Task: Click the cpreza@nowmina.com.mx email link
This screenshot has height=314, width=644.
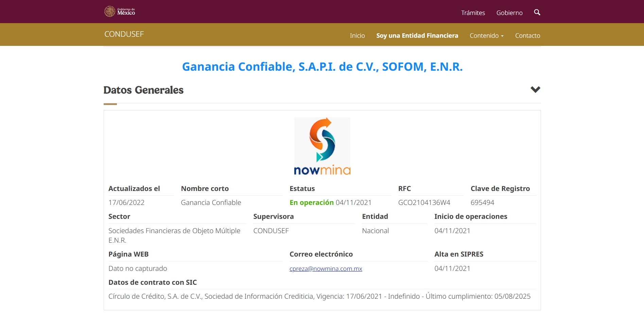Action: coord(326,268)
